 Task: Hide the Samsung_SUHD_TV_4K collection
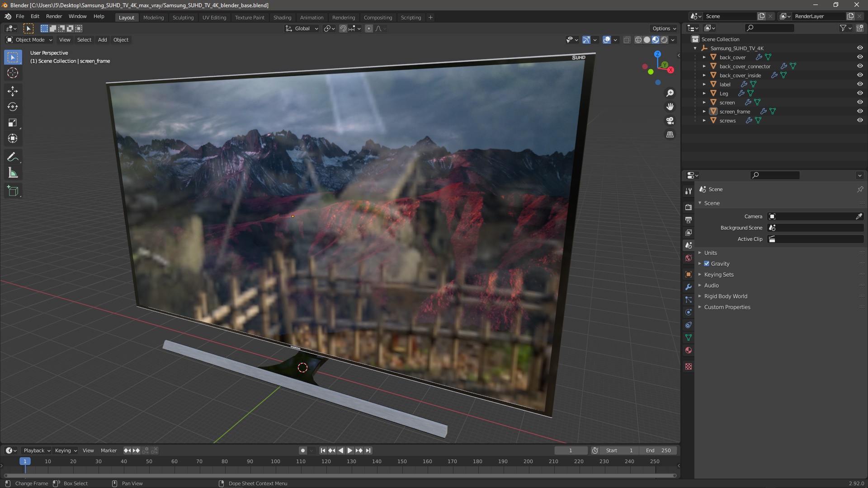tap(860, 48)
